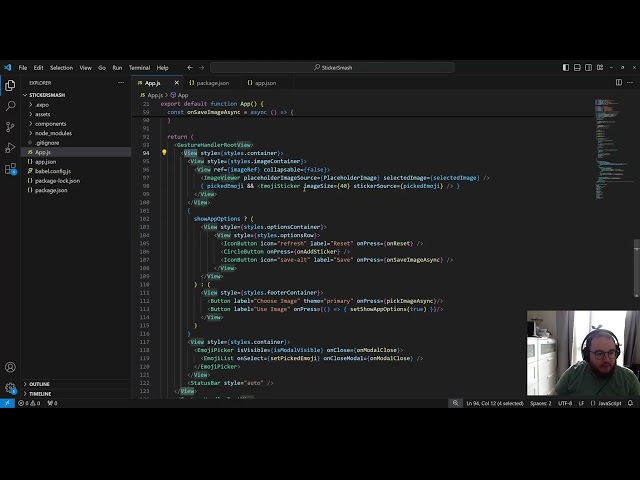This screenshot has width=640, height=480.
Task: Open the Run menu
Action: (117, 68)
